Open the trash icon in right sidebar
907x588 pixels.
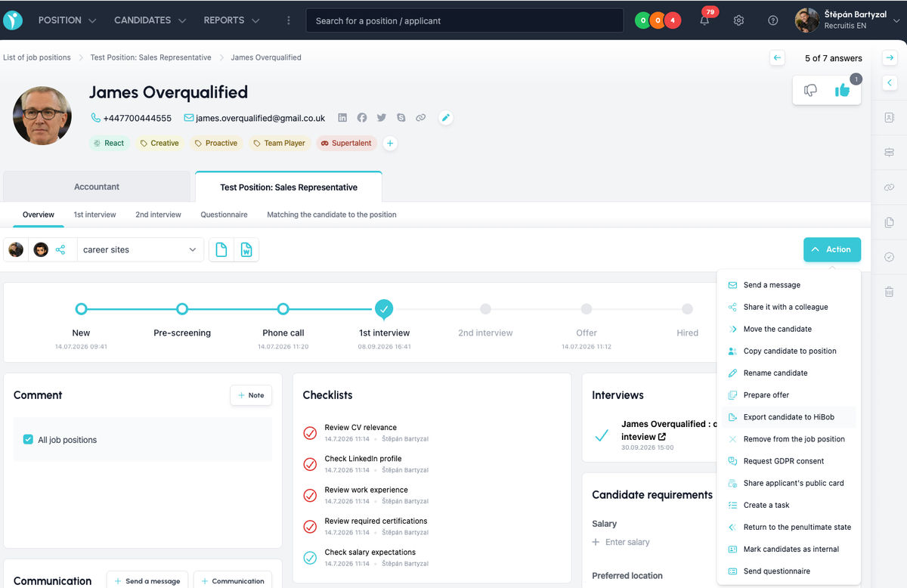point(889,291)
